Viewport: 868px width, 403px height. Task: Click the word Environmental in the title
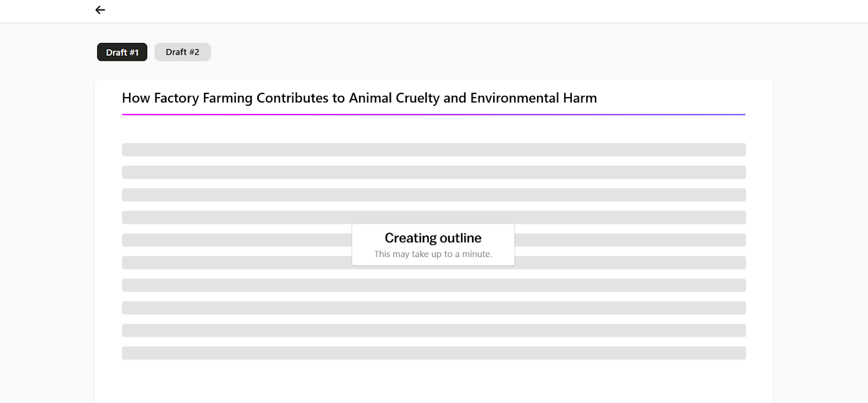tap(514, 98)
